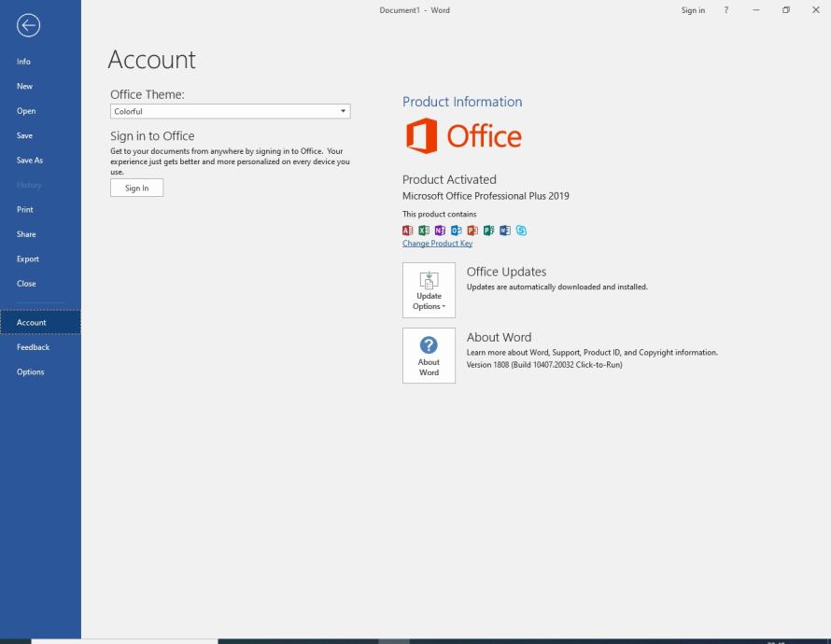Click 'Updates are automatically downloaded and installed.' text
The width and height of the screenshot is (831, 644).
[557, 287]
